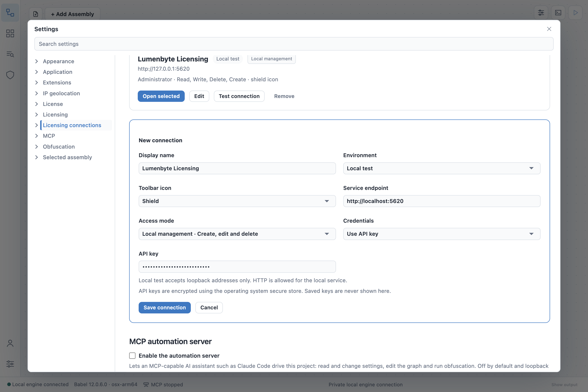Remove the Lumenbyte Licensing connection
This screenshot has height=392, width=588.
pos(284,96)
